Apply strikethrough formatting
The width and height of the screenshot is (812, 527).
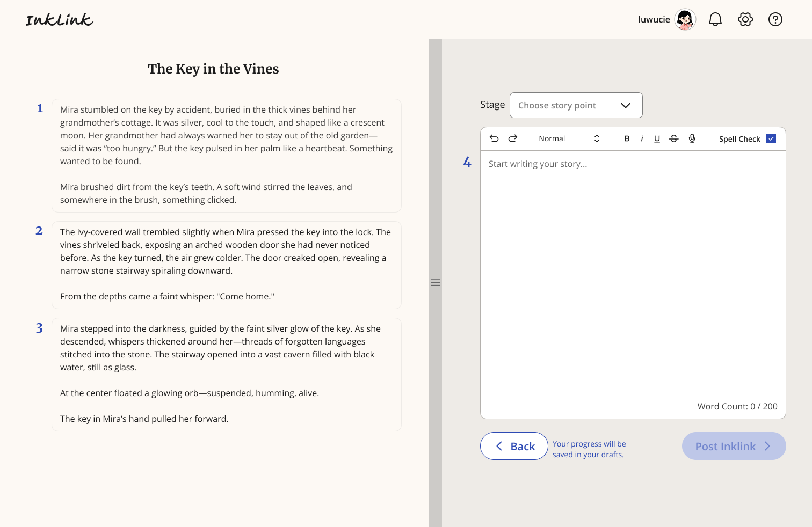point(673,138)
